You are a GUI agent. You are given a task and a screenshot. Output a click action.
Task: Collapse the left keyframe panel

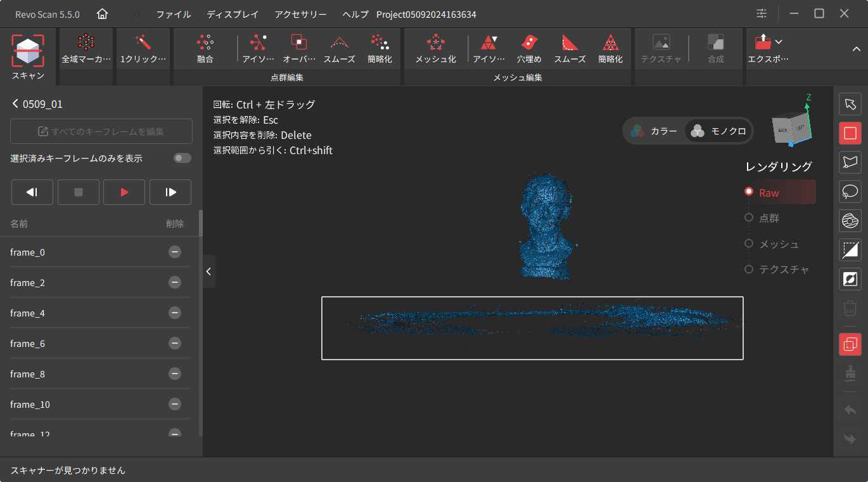(208, 271)
